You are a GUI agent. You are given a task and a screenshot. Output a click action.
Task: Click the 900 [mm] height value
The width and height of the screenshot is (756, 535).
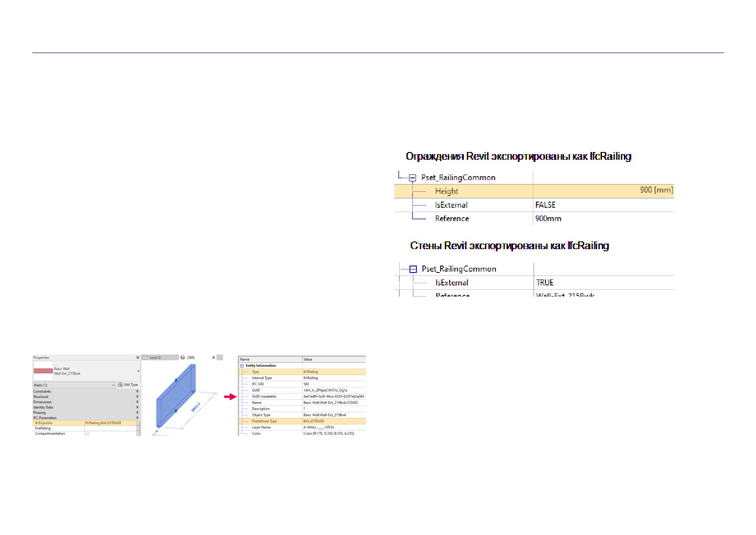pos(656,190)
